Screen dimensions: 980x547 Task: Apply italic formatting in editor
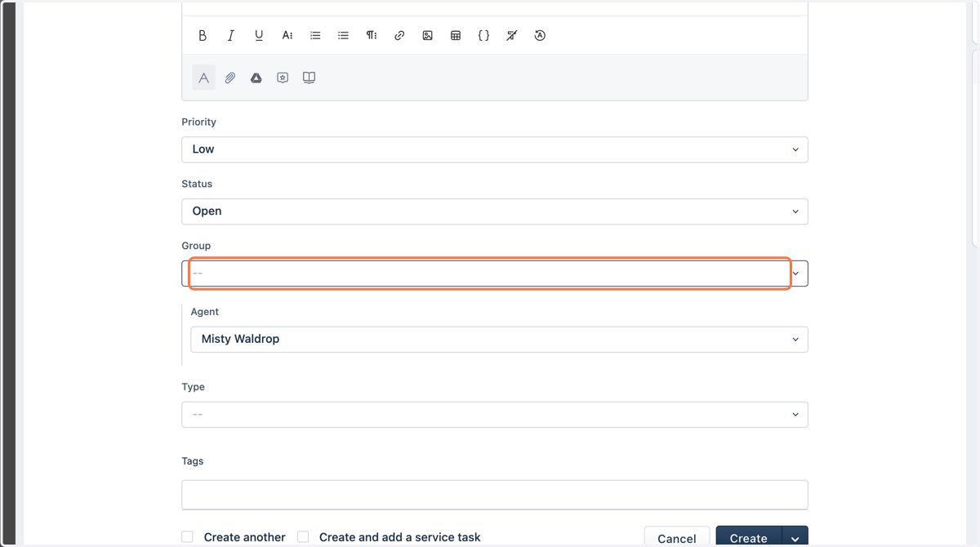[231, 36]
